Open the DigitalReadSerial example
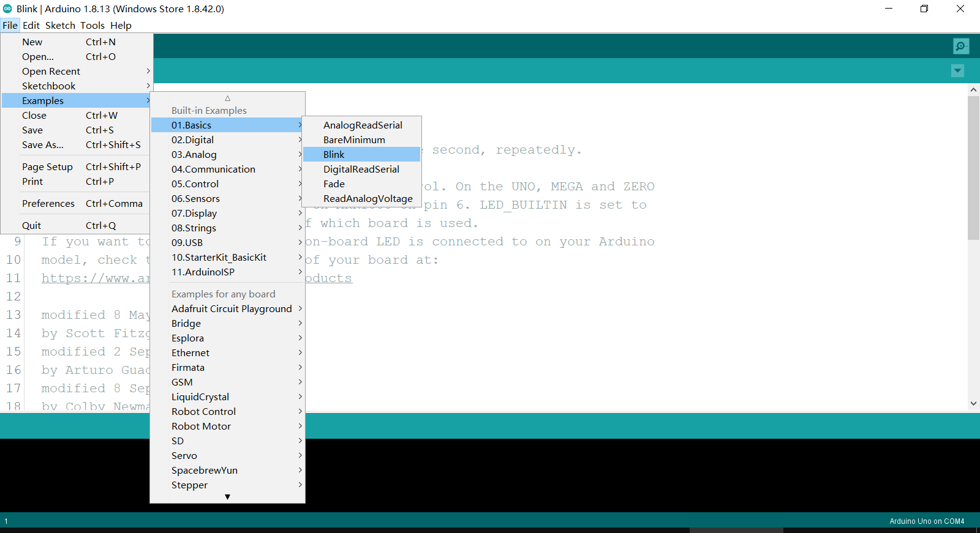 point(362,169)
